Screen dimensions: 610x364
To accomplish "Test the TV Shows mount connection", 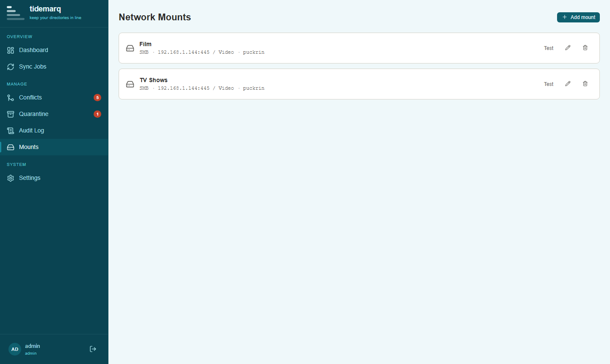I will tap(549, 84).
